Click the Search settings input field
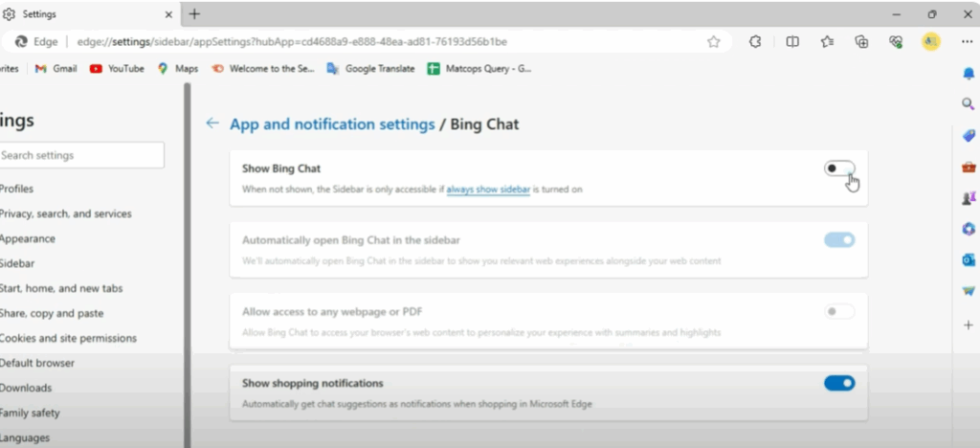This screenshot has height=448, width=980. [x=81, y=155]
